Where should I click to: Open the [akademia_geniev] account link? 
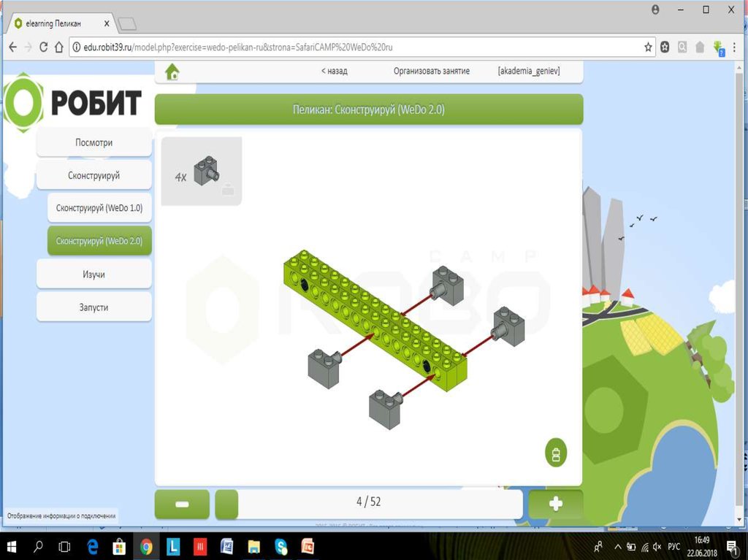(529, 71)
